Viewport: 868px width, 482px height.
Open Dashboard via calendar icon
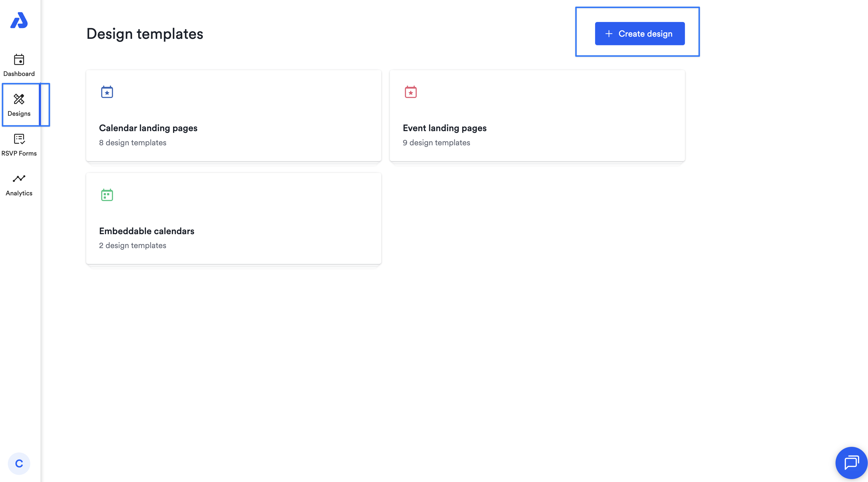tap(19, 60)
